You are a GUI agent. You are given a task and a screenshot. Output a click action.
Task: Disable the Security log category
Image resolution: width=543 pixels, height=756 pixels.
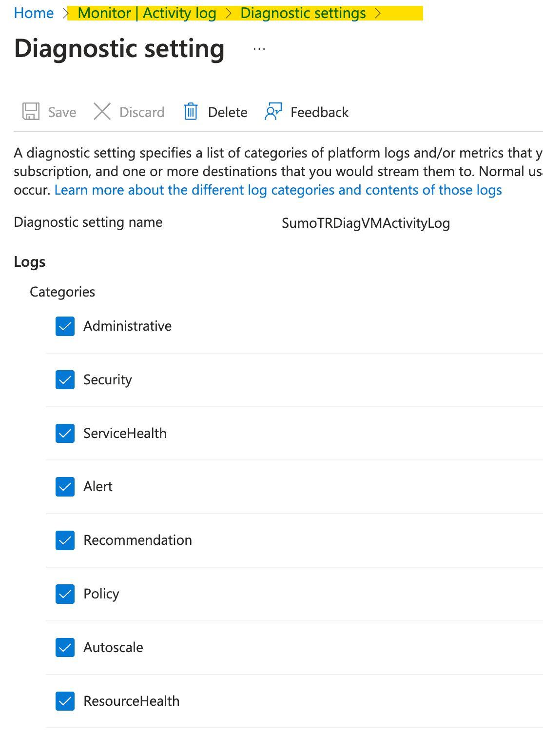[x=65, y=379]
